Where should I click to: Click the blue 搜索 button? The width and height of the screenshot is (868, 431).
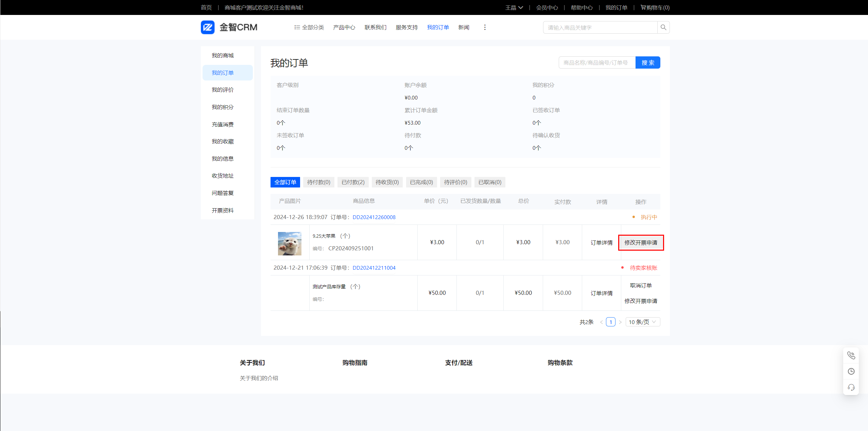647,63
